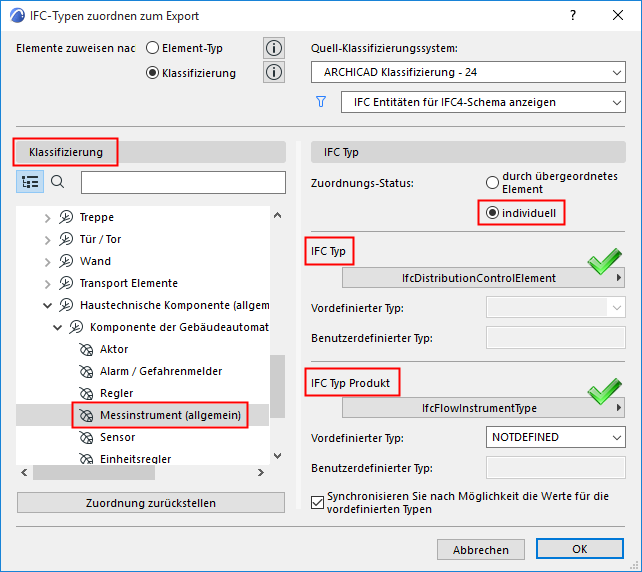Image resolution: width=642 pixels, height=572 pixels.
Task: Select the Element-Typ radio button
Action: pyautogui.click(x=153, y=48)
